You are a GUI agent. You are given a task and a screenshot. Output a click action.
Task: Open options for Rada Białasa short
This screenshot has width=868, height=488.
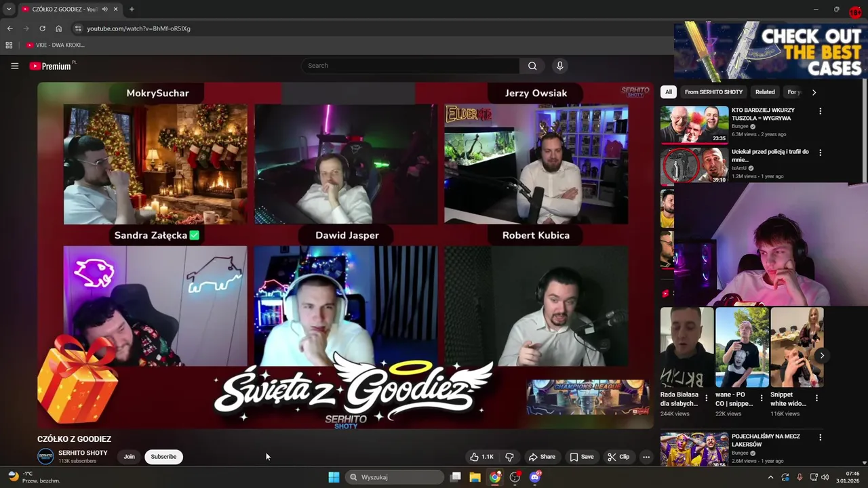tap(707, 399)
